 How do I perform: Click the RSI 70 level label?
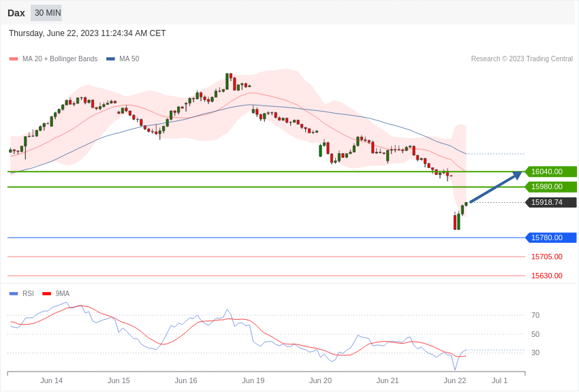point(535,315)
